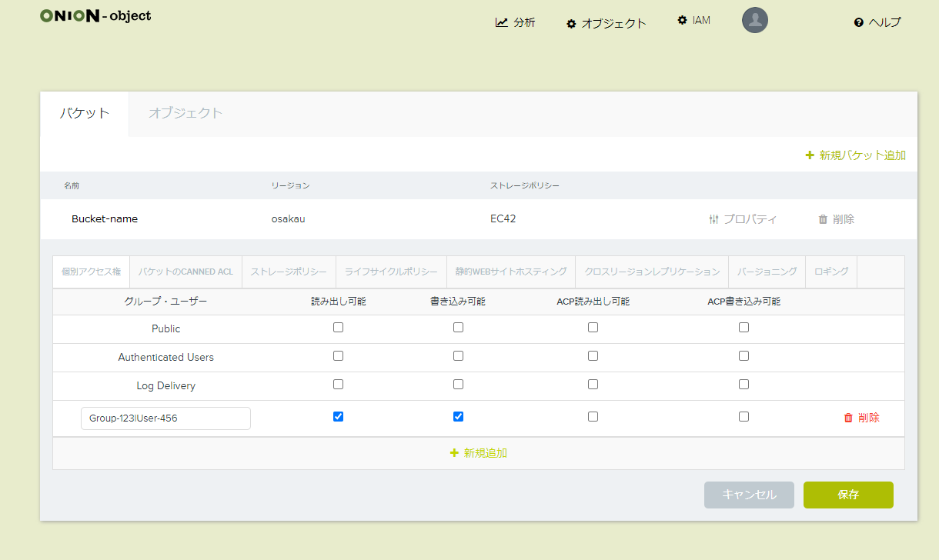Click the Group-123|User-456 input field

(165, 418)
